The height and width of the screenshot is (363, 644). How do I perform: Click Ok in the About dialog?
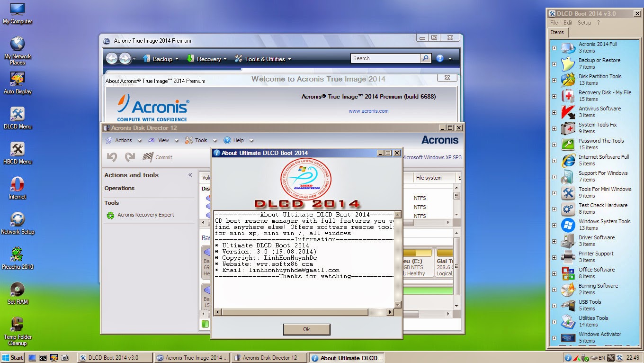306,329
